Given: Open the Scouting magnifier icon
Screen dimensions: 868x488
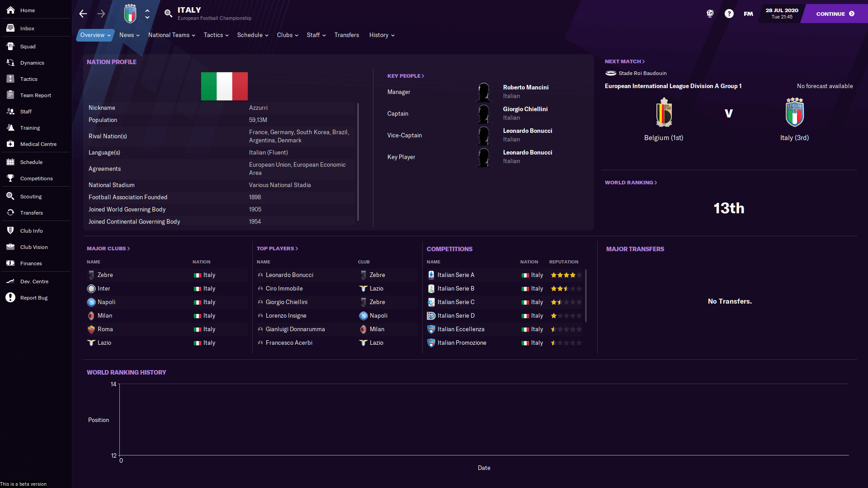Looking at the screenshot, I should (10, 196).
